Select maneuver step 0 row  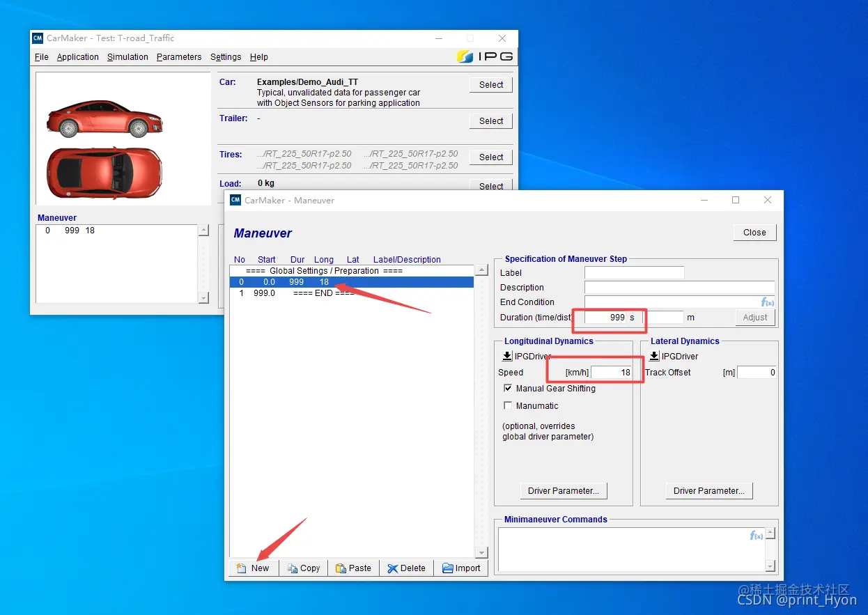tap(352, 282)
